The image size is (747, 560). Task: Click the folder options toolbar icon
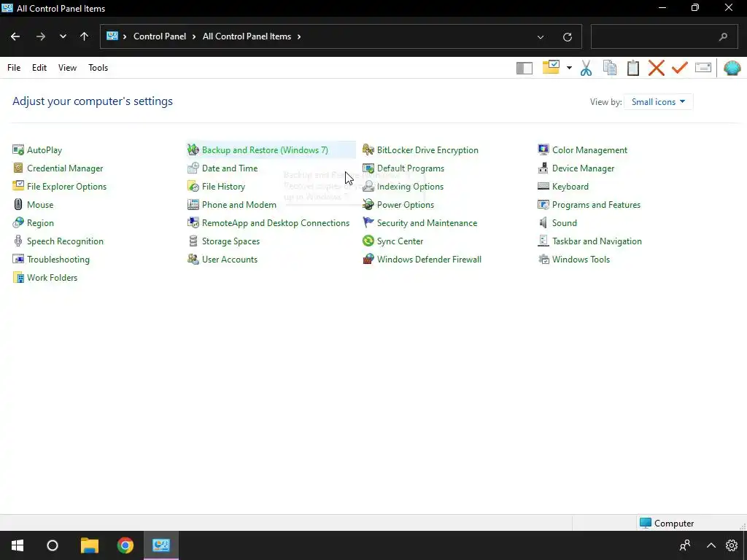point(551,67)
